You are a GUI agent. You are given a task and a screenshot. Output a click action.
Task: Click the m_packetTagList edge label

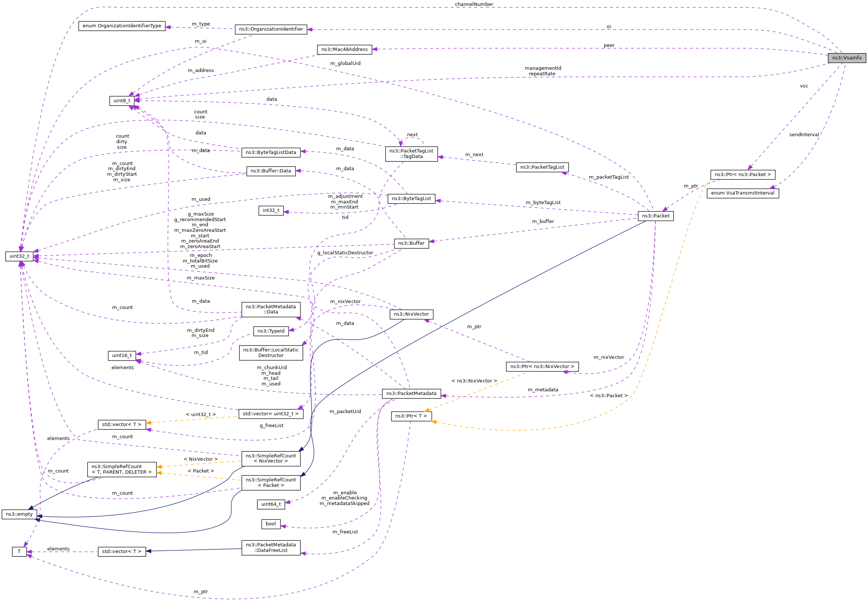[x=609, y=177]
